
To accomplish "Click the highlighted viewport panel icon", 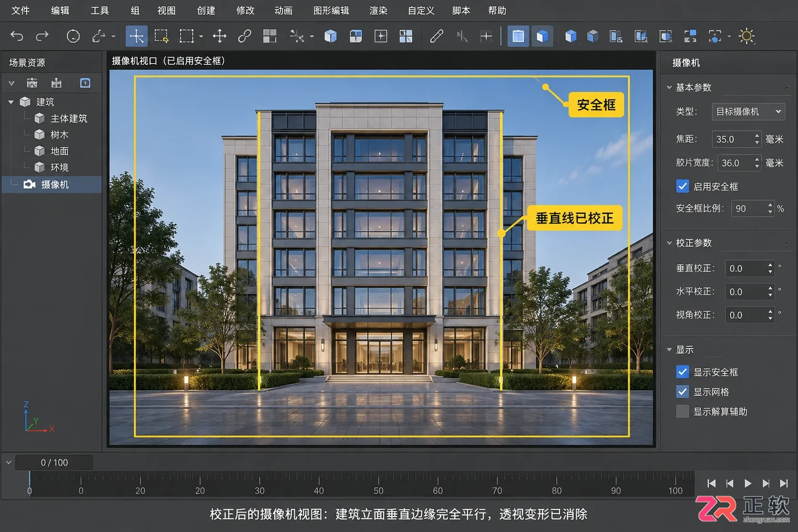I will 518,37.
